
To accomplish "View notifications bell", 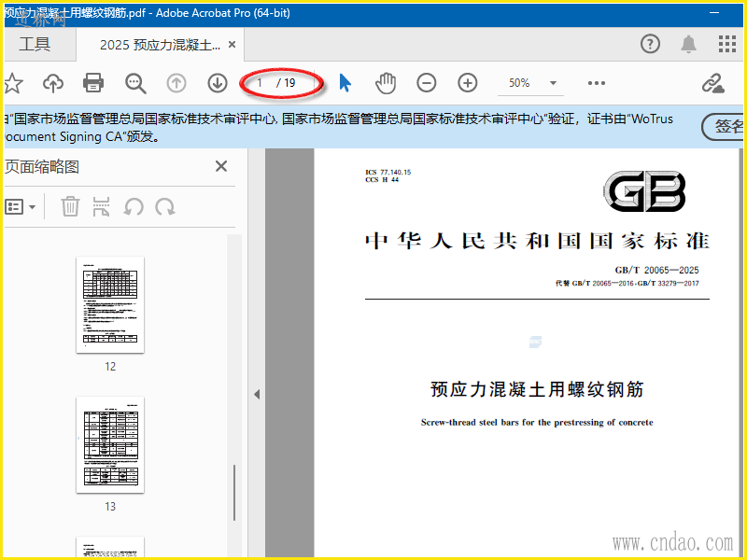I will (x=688, y=44).
